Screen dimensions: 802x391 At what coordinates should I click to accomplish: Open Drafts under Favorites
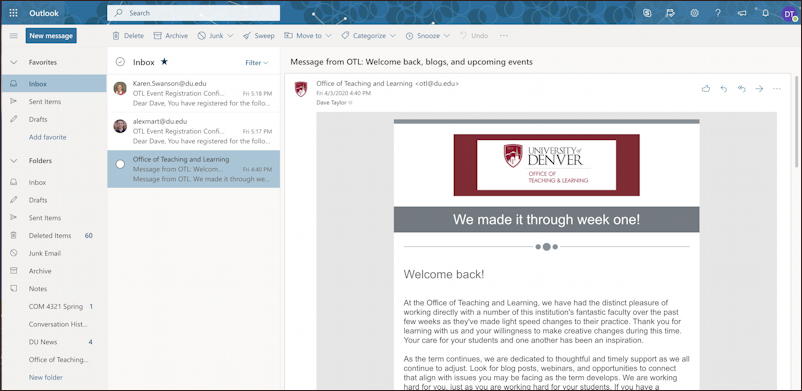click(53, 119)
